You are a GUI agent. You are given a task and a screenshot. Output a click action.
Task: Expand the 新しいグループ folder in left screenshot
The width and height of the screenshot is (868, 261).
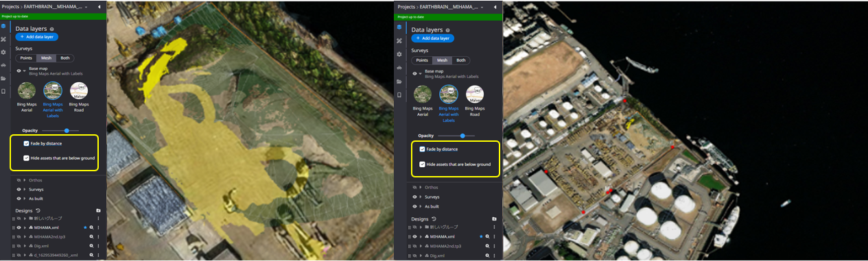pos(25,218)
